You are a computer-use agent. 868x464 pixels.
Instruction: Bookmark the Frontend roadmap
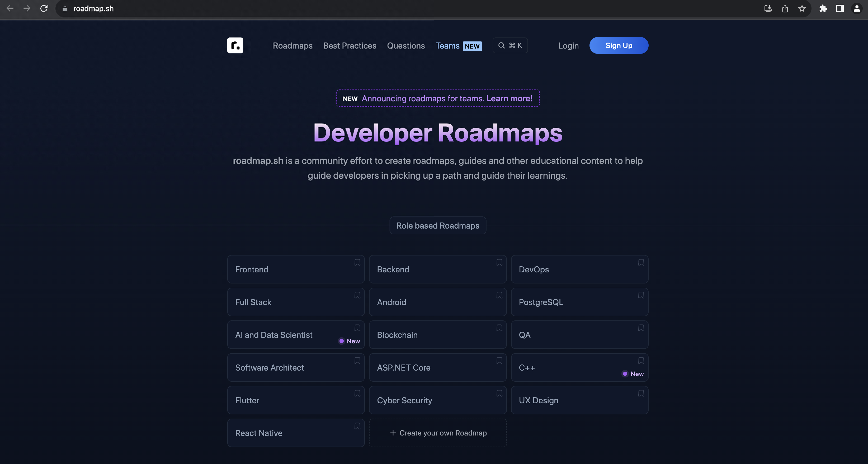[x=357, y=263]
